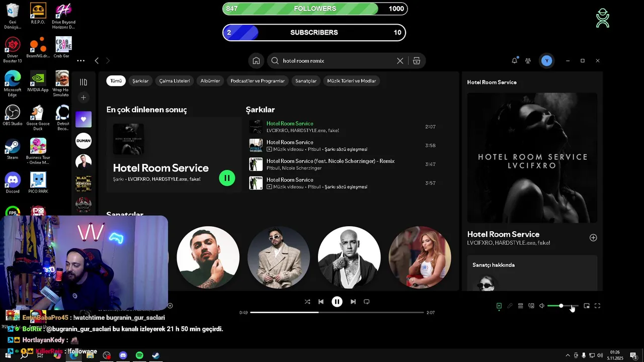The image size is (644, 362).
Task: Select the Albümler filter chip
Action: 210,81
